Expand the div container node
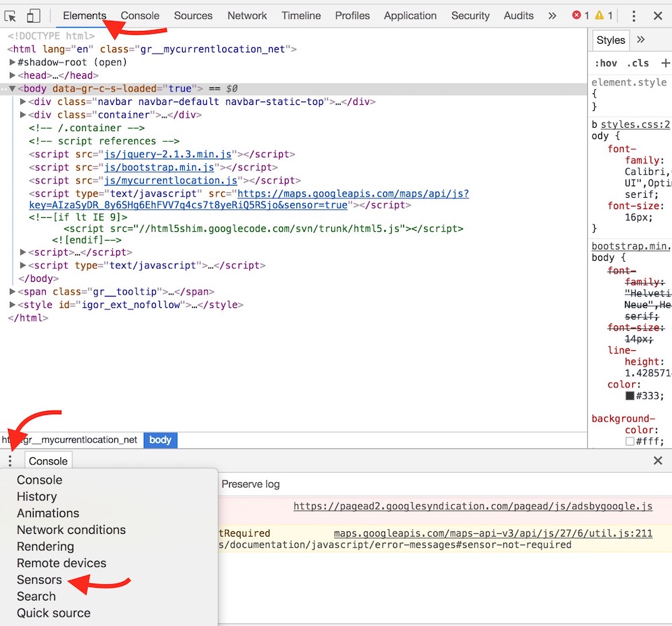672x626 pixels. coord(24,115)
